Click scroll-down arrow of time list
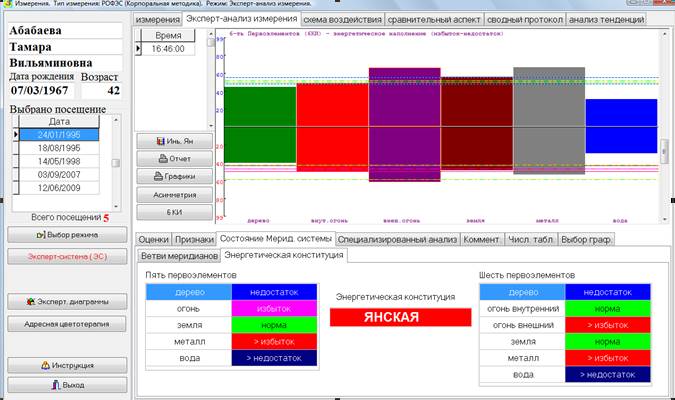 (211, 126)
